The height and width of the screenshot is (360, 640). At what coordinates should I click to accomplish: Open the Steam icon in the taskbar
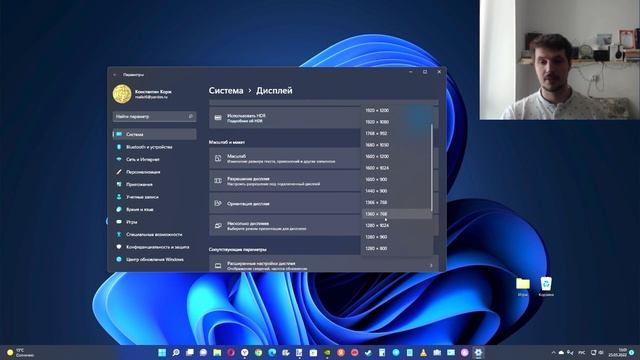click(x=368, y=352)
